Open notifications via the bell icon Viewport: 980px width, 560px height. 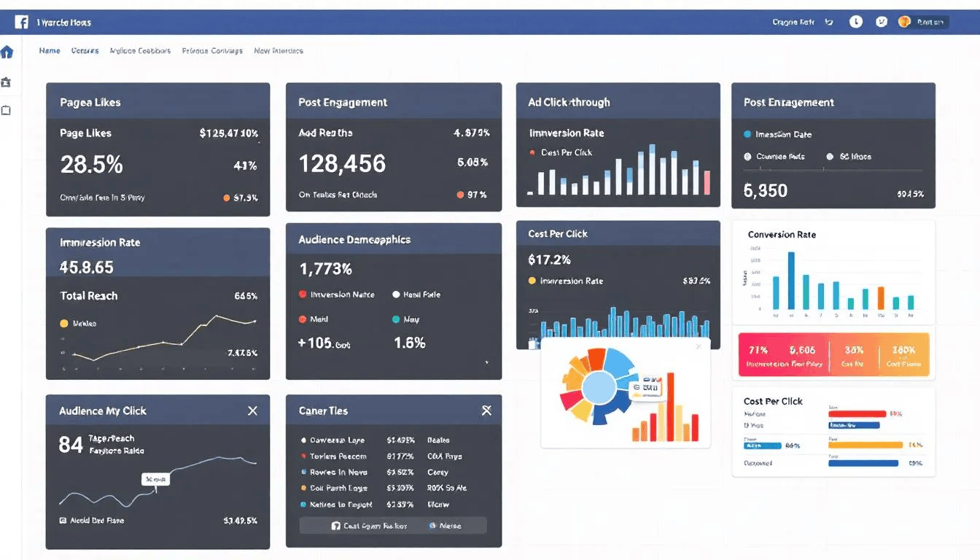pyautogui.click(x=855, y=21)
